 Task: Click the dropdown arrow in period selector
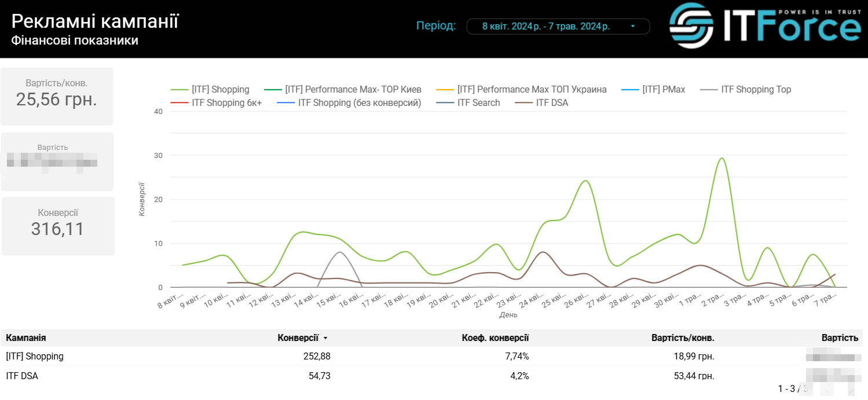632,27
